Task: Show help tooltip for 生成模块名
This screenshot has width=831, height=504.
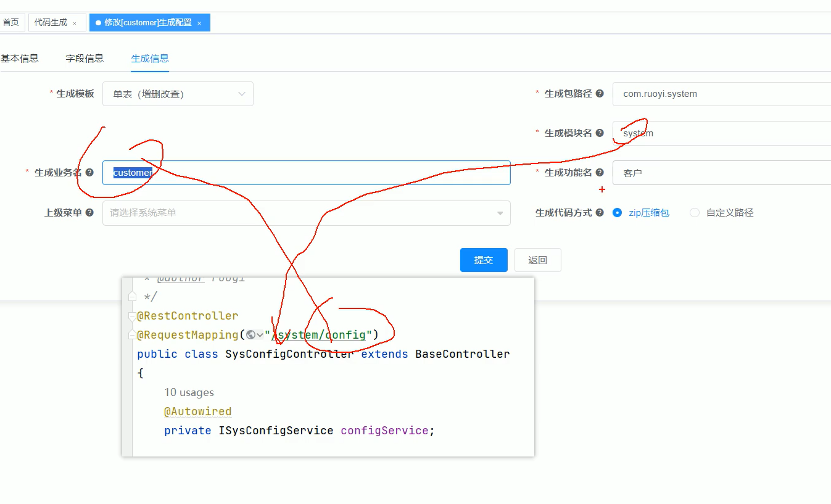Action: [x=600, y=133]
